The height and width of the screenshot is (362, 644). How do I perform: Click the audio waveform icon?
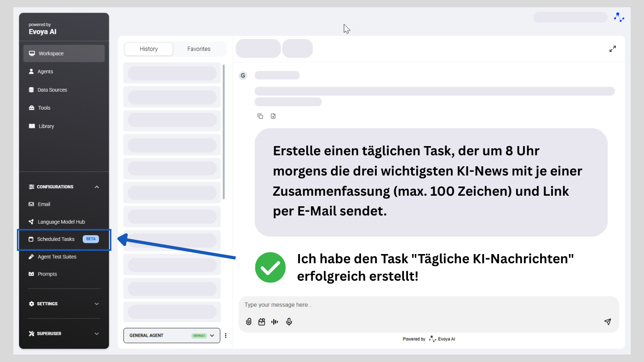point(275,322)
